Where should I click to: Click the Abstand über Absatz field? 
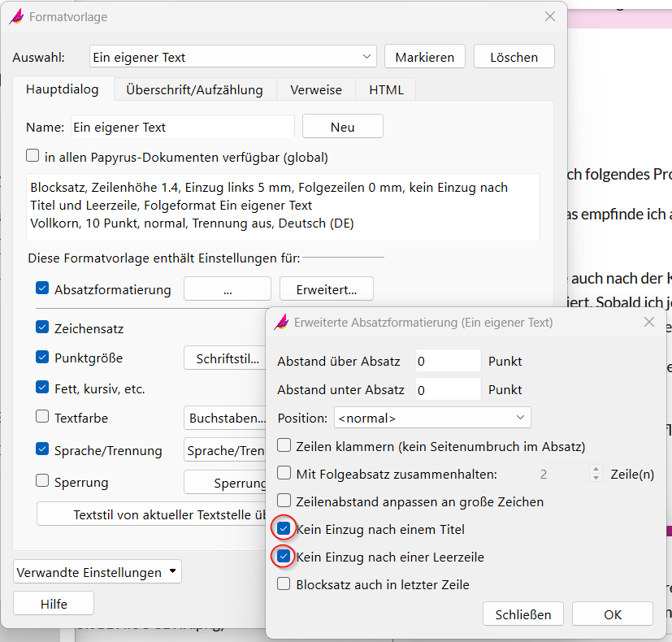448,362
